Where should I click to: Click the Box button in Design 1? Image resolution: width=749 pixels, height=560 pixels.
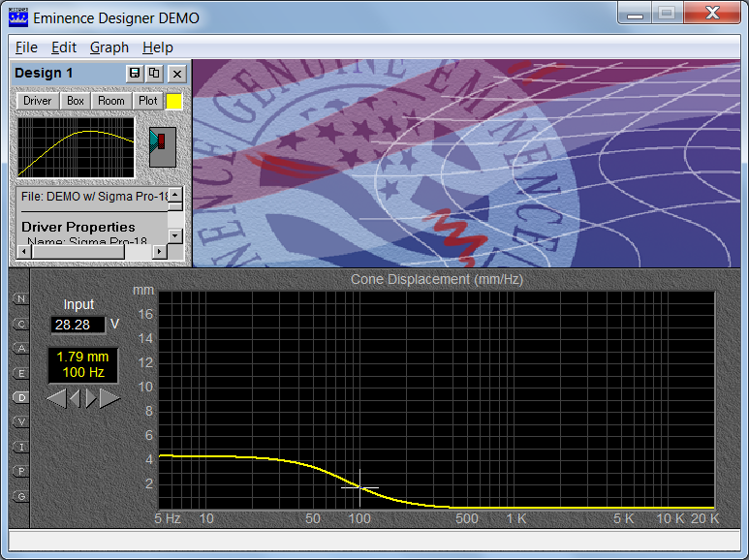click(x=76, y=101)
